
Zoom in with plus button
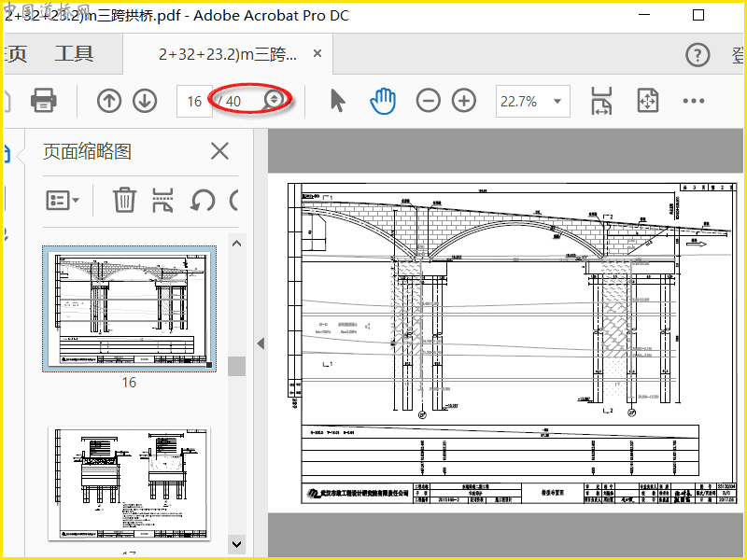(463, 101)
